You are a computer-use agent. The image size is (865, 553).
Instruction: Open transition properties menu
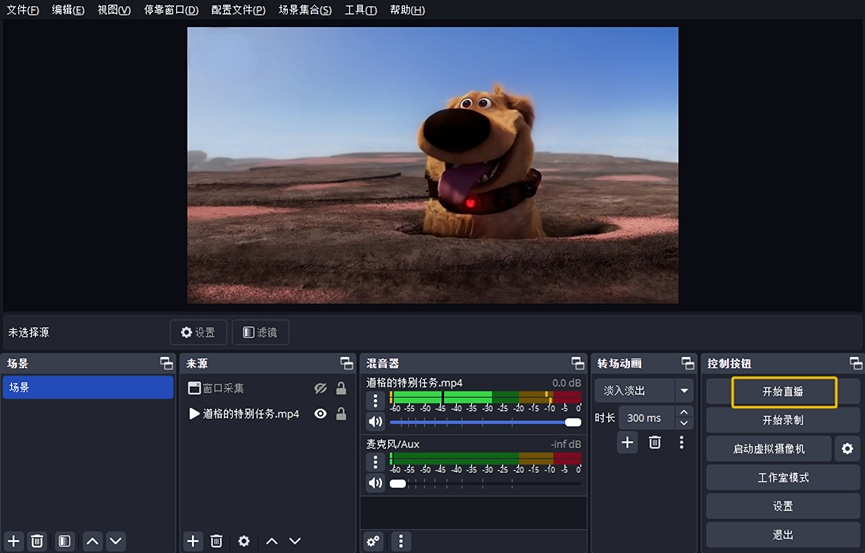[x=682, y=443]
